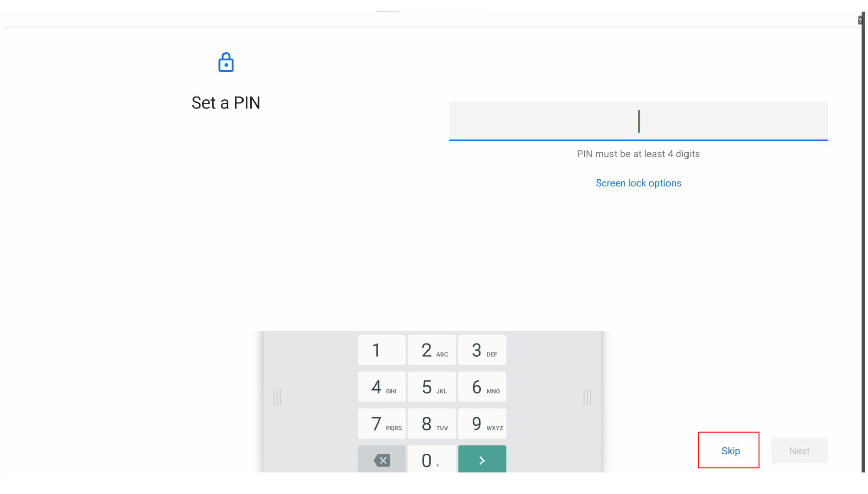The image size is (868, 494).
Task: Click the Skip button
Action: click(730, 451)
